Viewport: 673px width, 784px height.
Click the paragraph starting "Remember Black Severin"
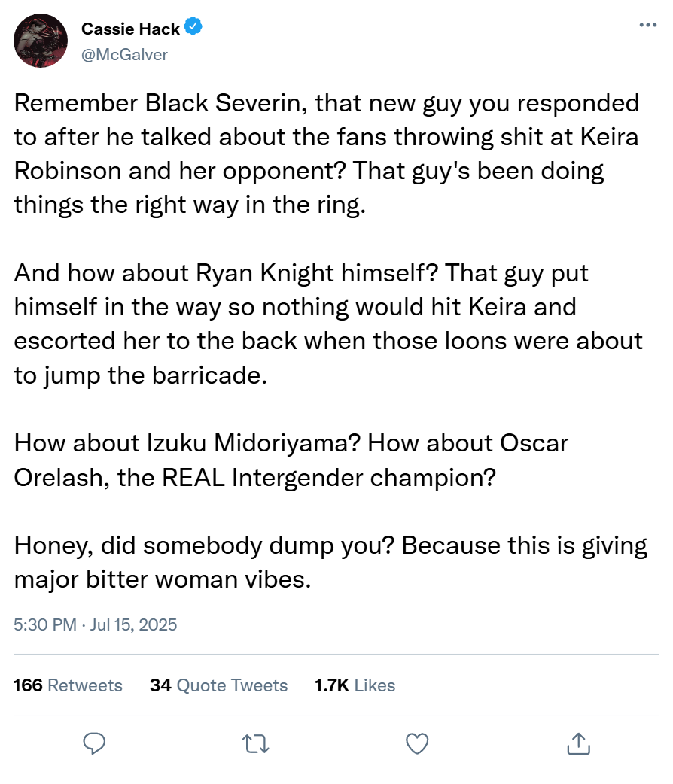(x=327, y=153)
